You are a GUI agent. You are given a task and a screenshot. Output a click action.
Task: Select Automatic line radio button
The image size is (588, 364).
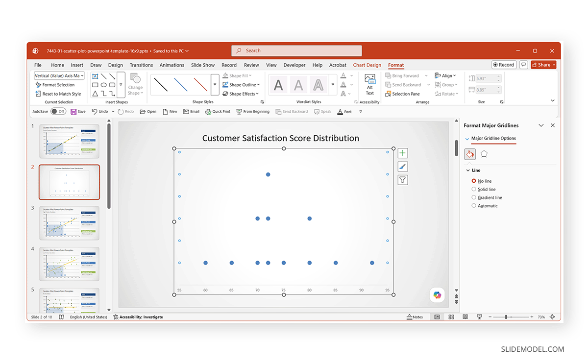point(474,206)
